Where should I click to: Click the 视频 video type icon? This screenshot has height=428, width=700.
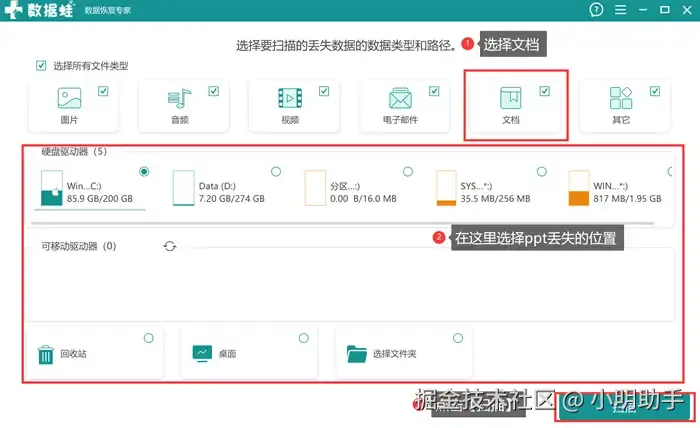click(290, 98)
